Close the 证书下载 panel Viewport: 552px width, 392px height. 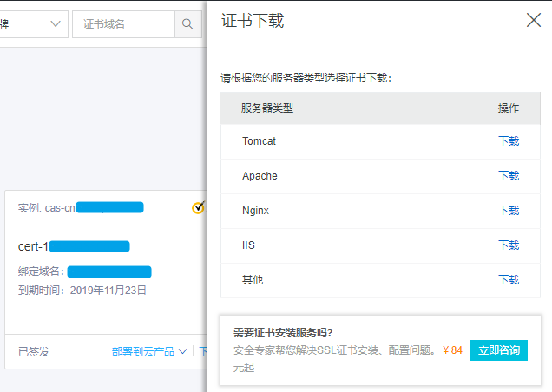point(534,20)
